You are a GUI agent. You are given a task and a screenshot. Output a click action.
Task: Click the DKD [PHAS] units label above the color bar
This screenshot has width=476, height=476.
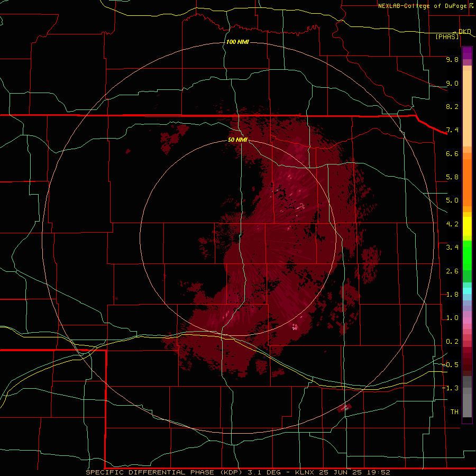453,34
